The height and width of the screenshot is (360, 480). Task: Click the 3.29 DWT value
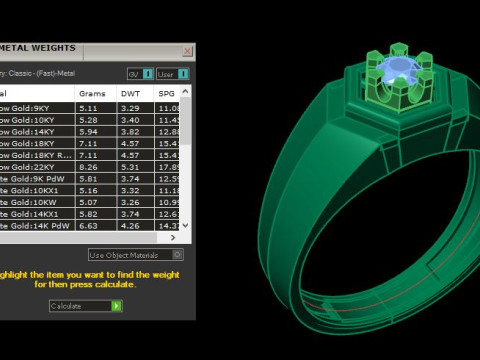point(130,108)
